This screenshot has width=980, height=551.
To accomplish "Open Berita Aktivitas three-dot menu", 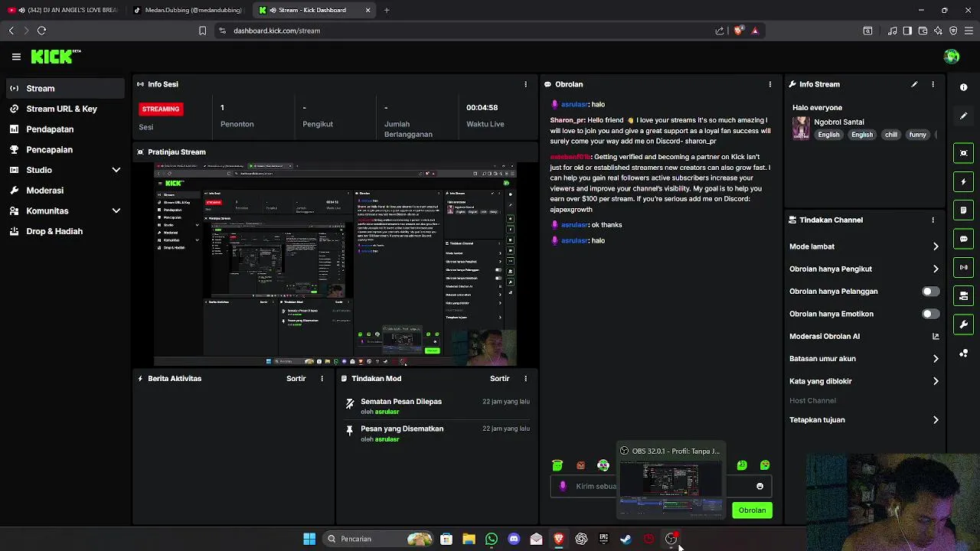I will pos(322,379).
